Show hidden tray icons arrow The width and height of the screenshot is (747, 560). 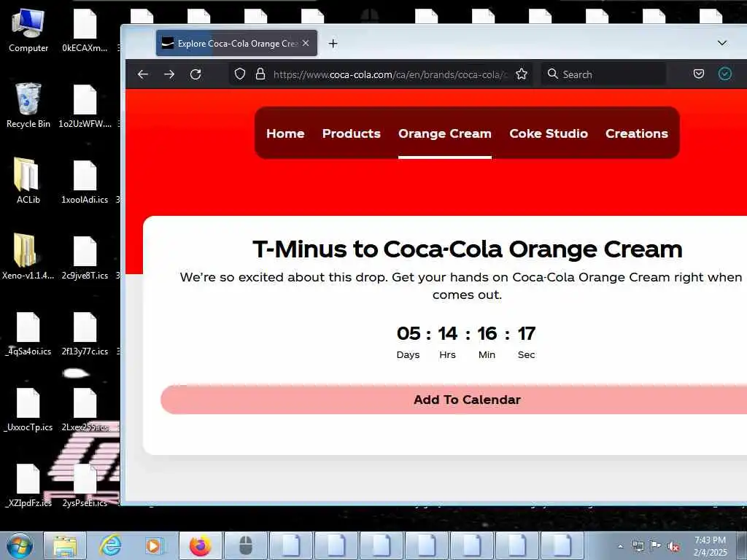[620, 547]
